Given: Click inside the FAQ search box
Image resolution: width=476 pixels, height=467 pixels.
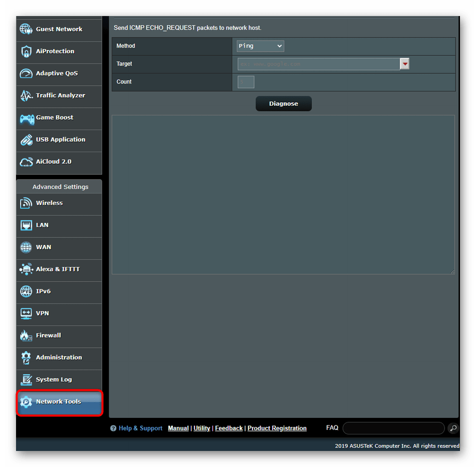Looking at the screenshot, I should point(394,428).
